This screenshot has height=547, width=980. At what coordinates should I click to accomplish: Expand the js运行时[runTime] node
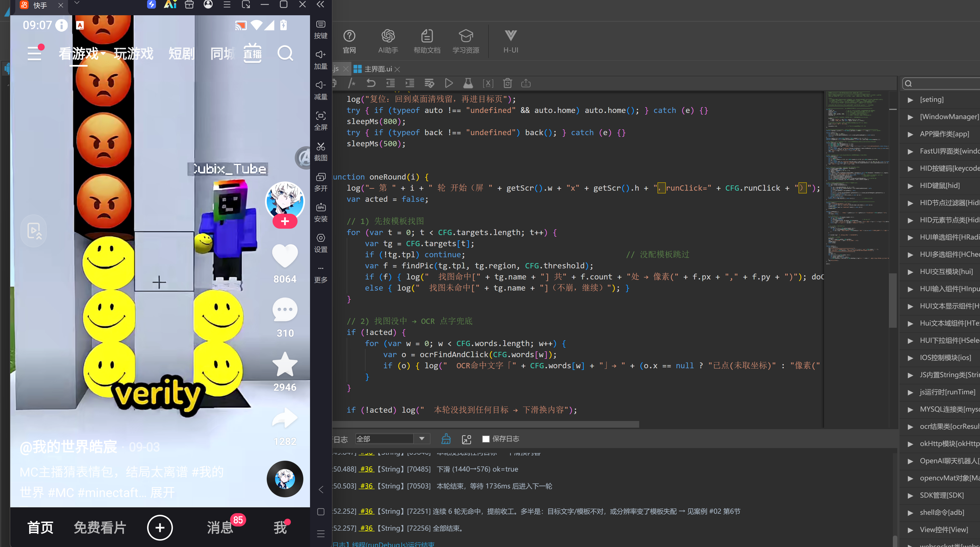(x=910, y=392)
